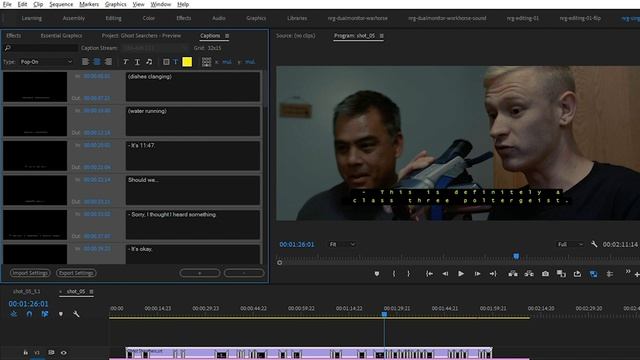The image size is (640, 360).
Task: Select the Source (no clips) monitor tab
Action: tap(296, 36)
